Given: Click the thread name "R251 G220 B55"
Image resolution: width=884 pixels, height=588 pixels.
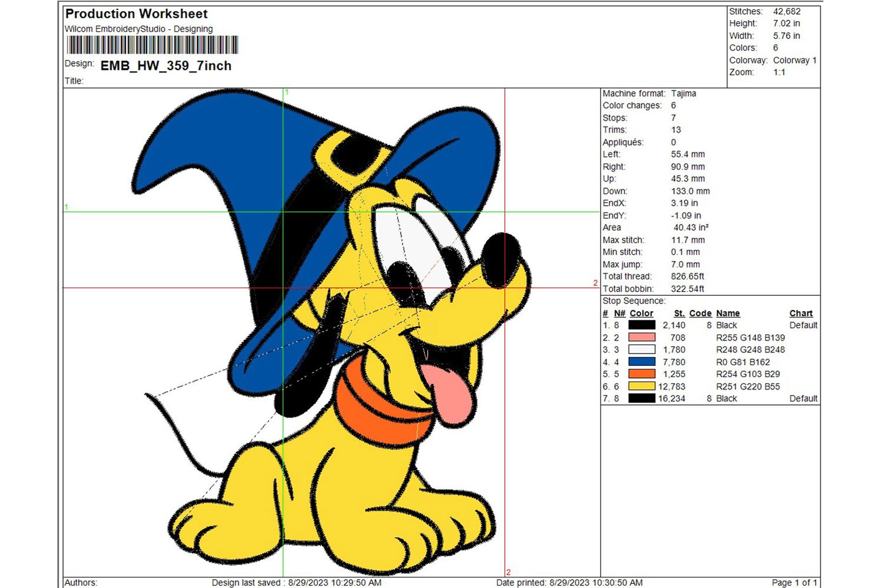Looking at the screenshot, I should [748, 387].
